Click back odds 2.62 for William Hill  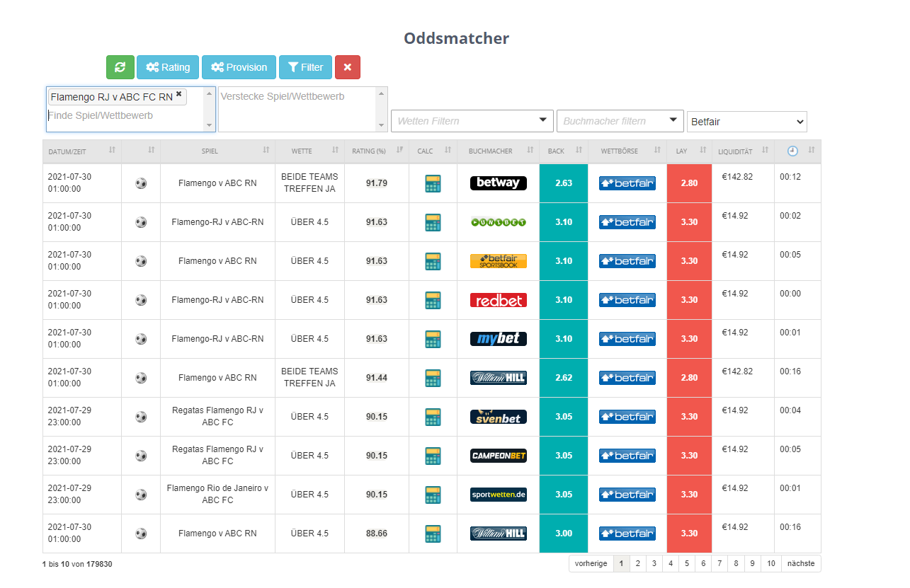point(564,378)
